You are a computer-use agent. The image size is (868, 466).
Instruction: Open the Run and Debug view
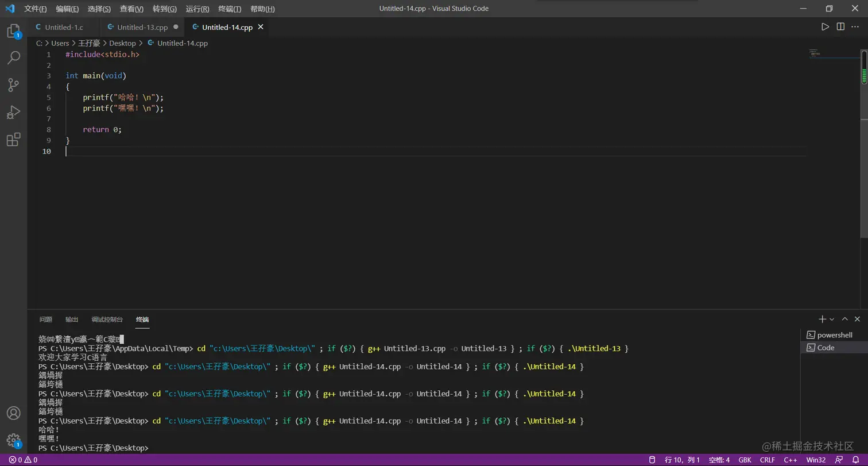(13, 112)
